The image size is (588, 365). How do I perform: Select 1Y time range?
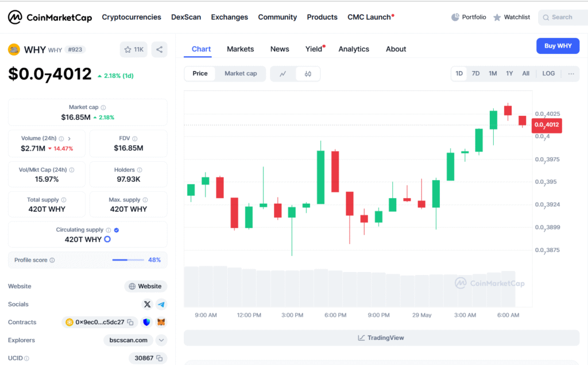509,73
